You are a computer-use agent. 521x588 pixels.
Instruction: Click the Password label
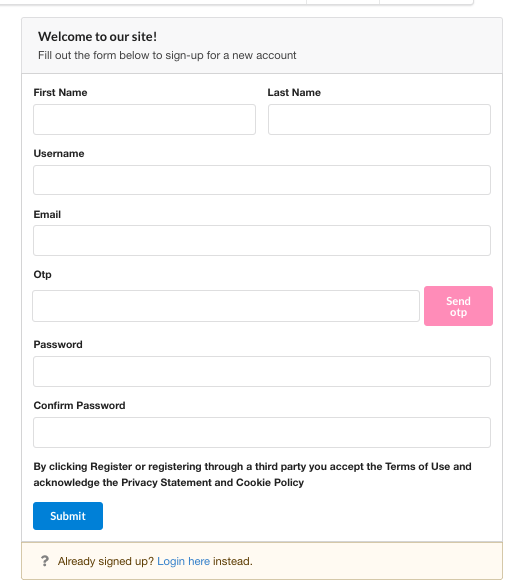[x=58, y=345]
